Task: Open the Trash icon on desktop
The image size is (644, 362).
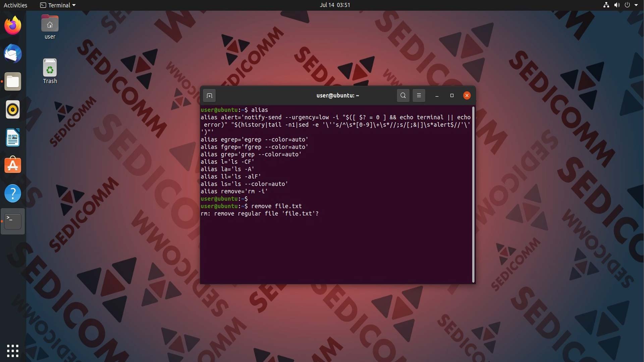Action: pos(50,71)
